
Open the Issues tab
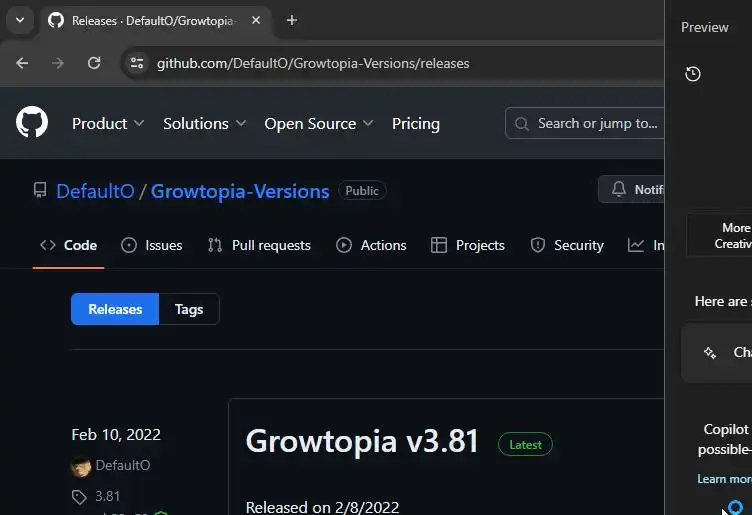tap(152, 246)
